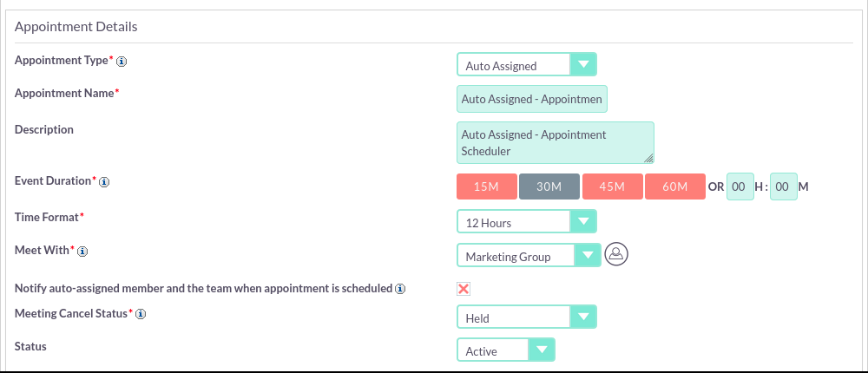Click the custom duration hours field
This screenshot has height=373, width=868.
(x=740, y=186)
